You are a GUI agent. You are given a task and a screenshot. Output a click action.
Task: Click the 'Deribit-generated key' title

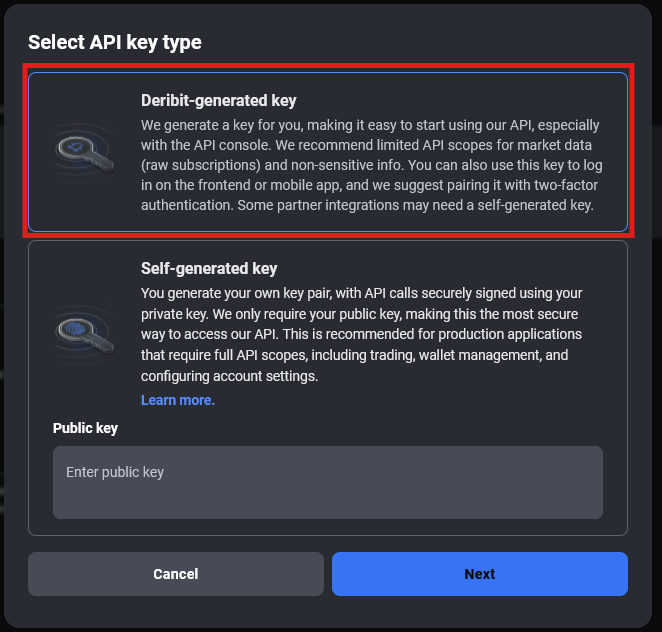pos(219,100)
